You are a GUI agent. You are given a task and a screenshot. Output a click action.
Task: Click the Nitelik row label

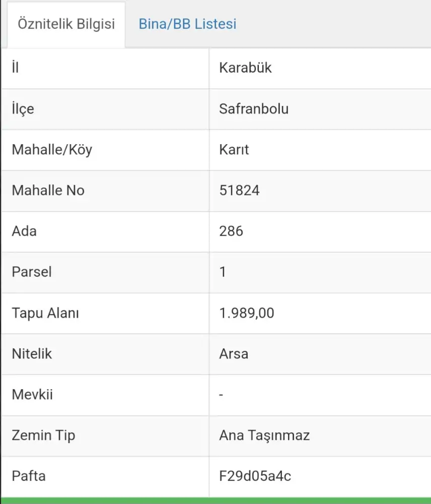point(32,354)
